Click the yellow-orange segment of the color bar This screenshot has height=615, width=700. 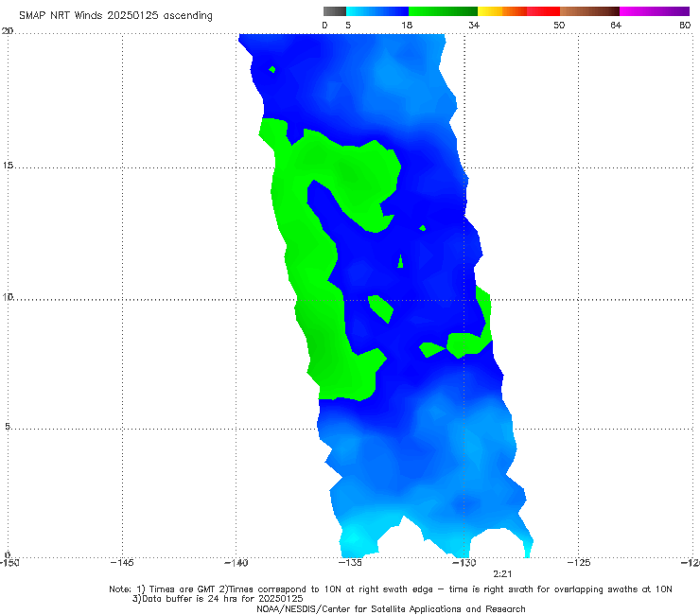click(502, 11)
